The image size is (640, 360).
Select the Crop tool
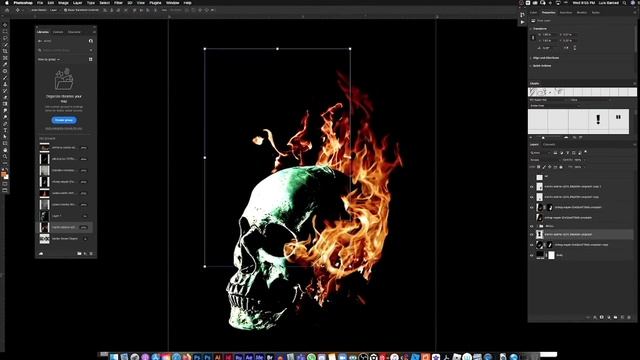coord(5,51)
